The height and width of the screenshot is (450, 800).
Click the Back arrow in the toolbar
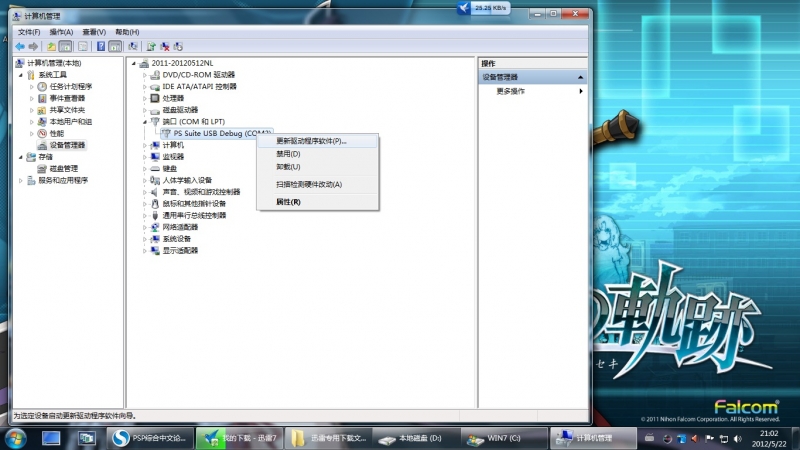20,46
